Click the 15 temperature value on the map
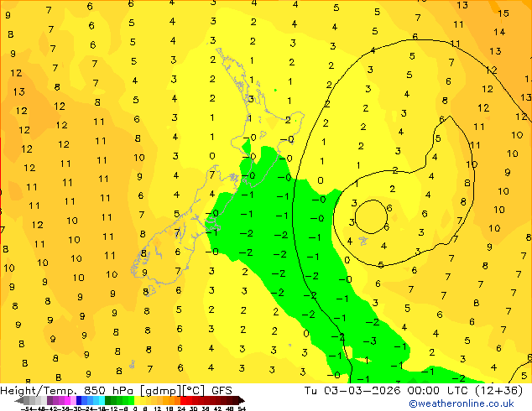The image size is (532, 411). [503, 13]
